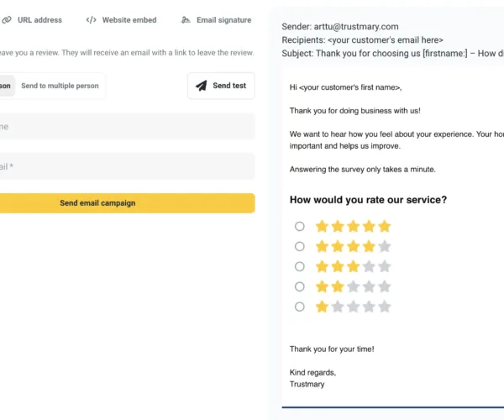Click the third star in the three-star row

(354, 266)
